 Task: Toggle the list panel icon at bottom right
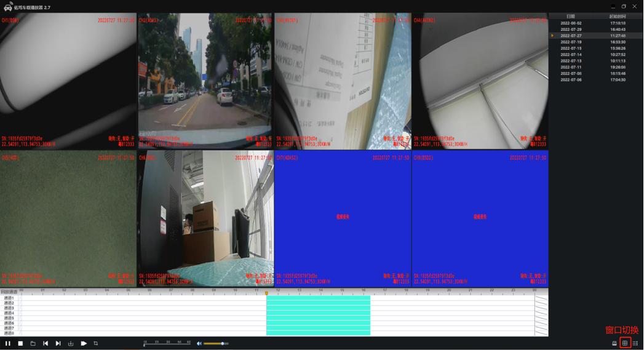[x=635, y=343]
